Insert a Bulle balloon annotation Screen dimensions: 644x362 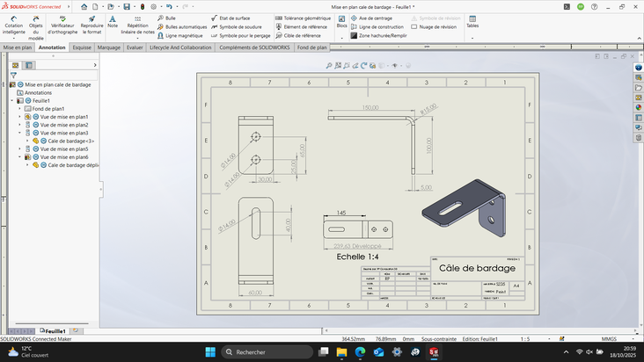170,18
